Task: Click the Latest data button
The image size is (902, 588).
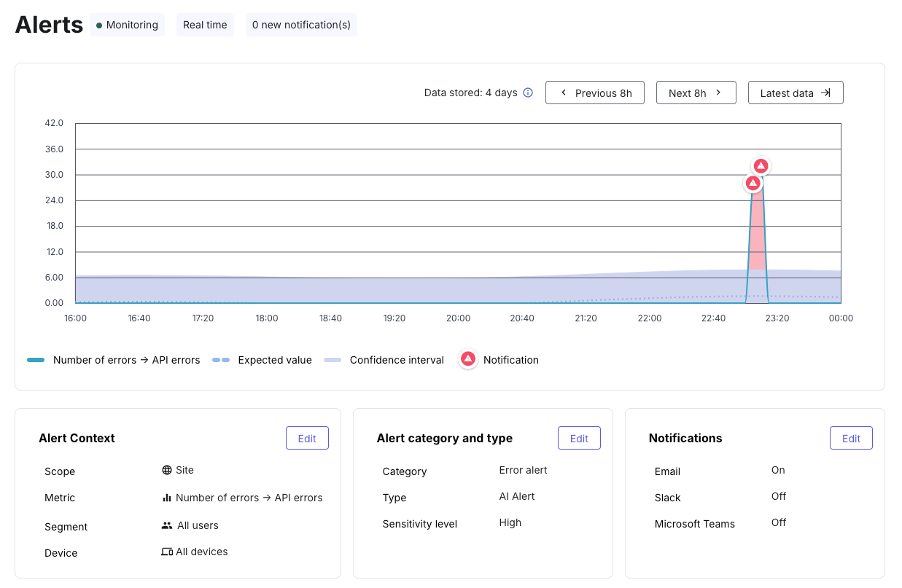Action: [x=796, y=93]
